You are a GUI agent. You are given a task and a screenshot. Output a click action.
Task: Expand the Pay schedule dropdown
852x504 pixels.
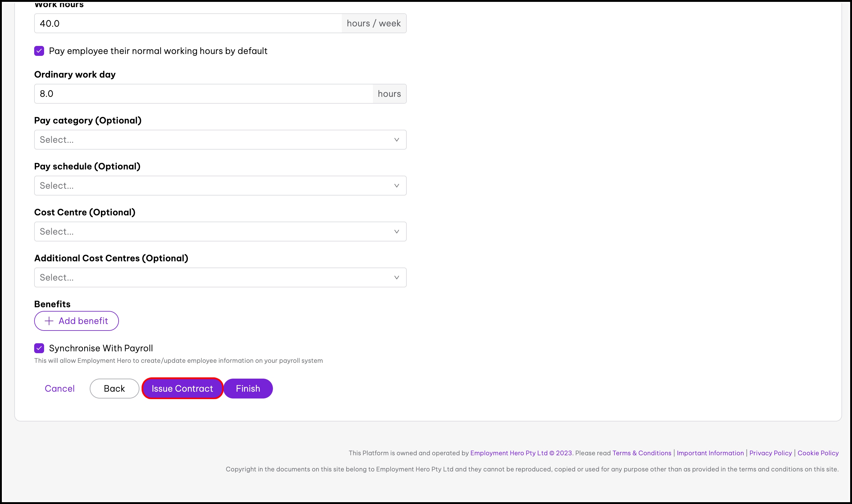coord(214,186)
